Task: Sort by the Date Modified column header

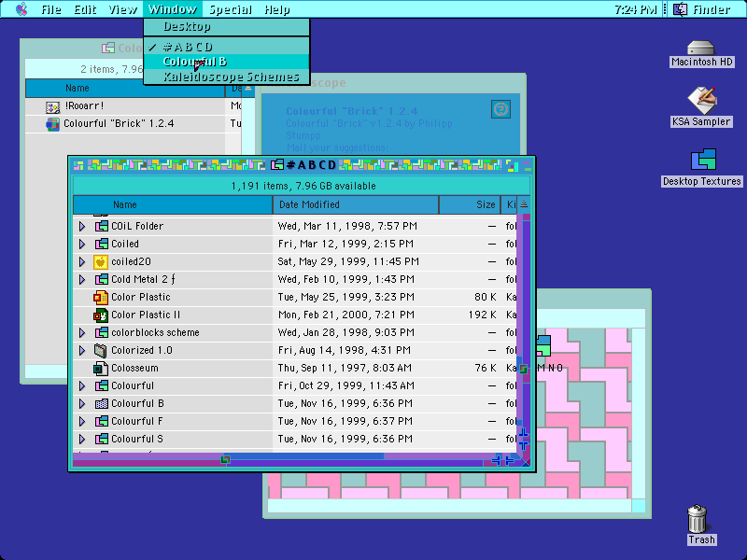Action: (x=356, y=204)
